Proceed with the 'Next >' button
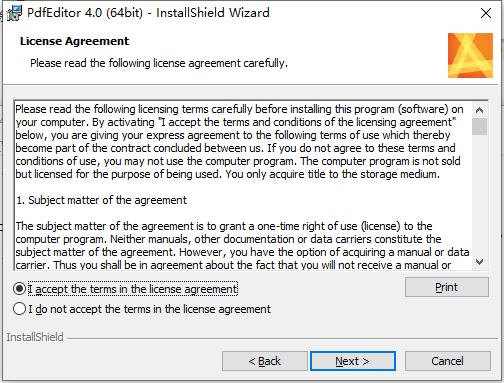Screen dimensions: 504x383 (353, 361)
